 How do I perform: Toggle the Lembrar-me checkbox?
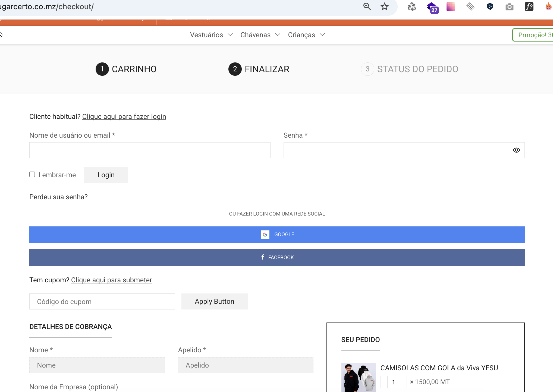(32, 175)
